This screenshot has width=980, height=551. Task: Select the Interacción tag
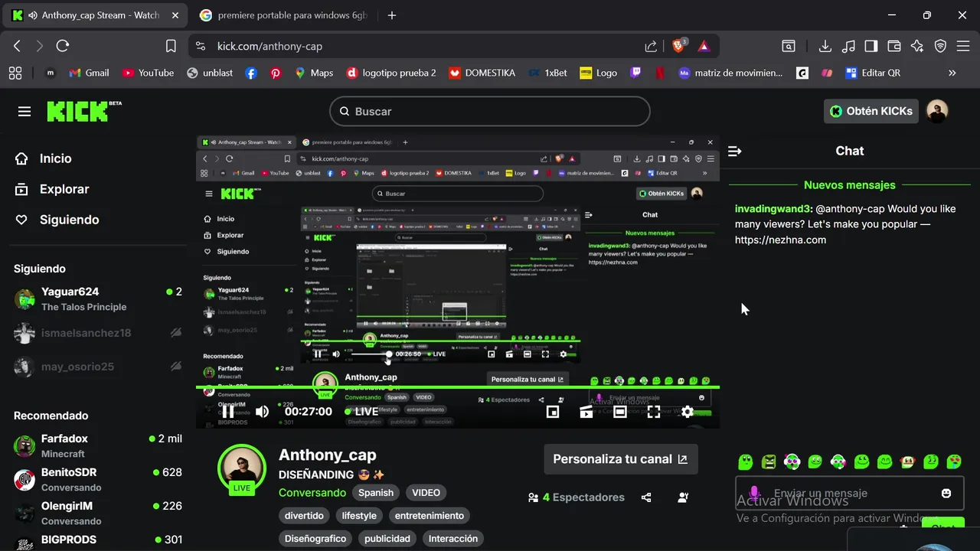pyautogui.click(x=453, y=539)
